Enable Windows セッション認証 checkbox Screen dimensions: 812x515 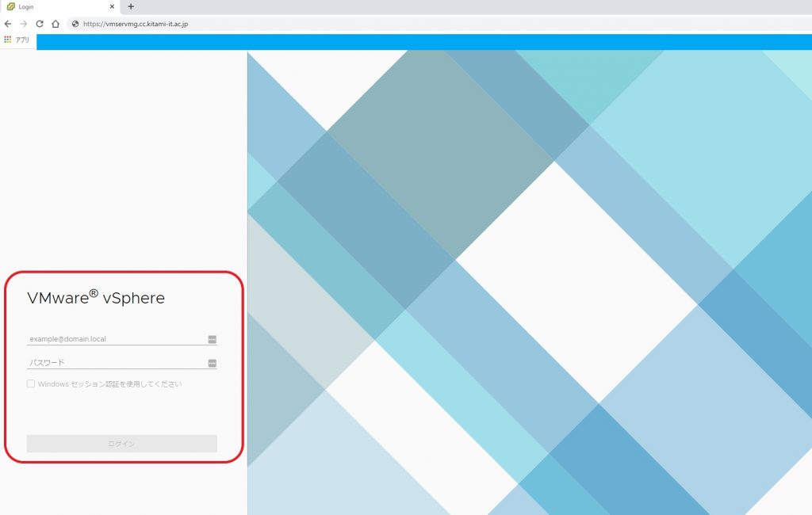(31, 384)
